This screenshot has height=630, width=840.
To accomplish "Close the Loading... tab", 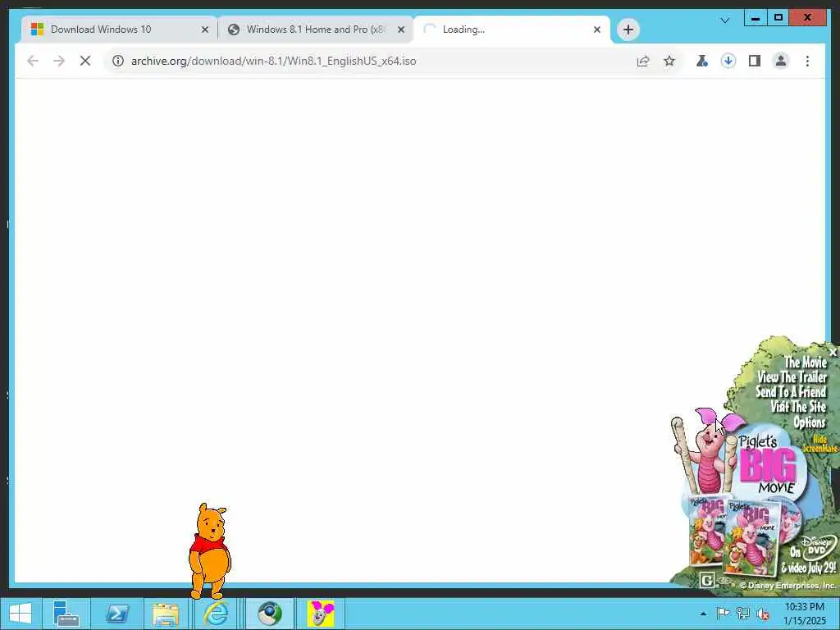I will (597, 30).
